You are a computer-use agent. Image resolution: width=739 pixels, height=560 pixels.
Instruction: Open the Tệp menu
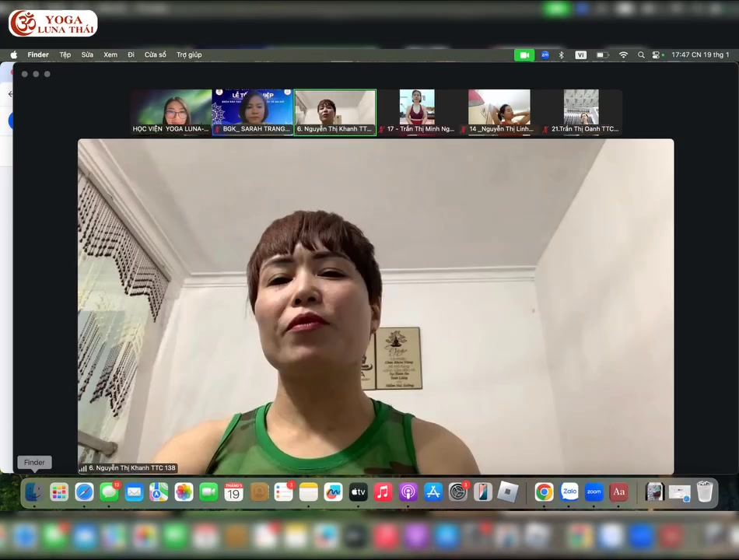[65, 55]
